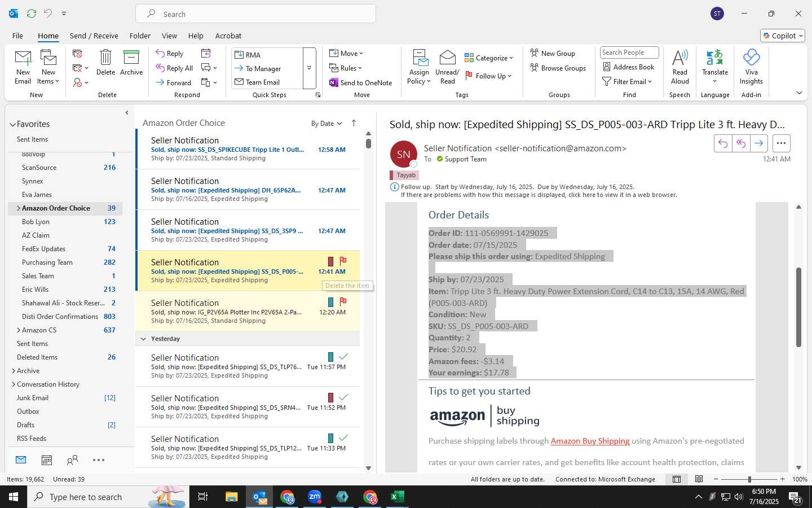Open Zoom from the taskbar
The image size is (812, 508).
(315, 497)
